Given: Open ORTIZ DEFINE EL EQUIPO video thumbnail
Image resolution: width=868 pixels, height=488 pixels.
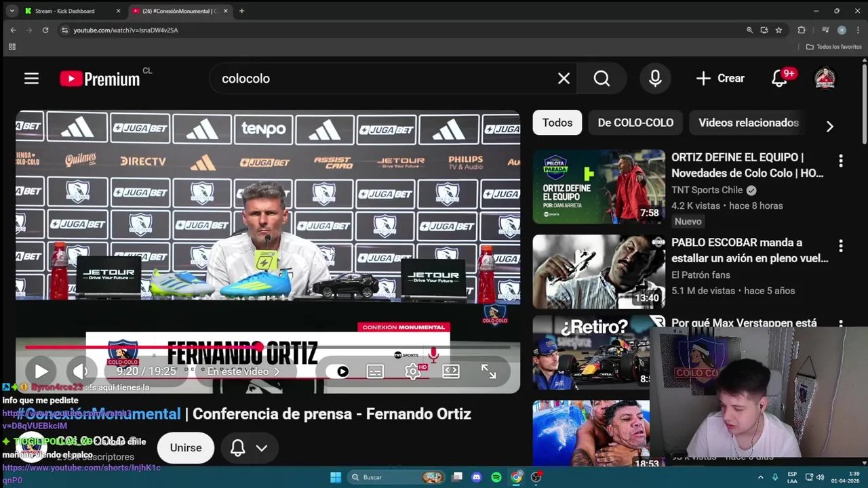Looking at the screenshot, I should pos(599,186).
